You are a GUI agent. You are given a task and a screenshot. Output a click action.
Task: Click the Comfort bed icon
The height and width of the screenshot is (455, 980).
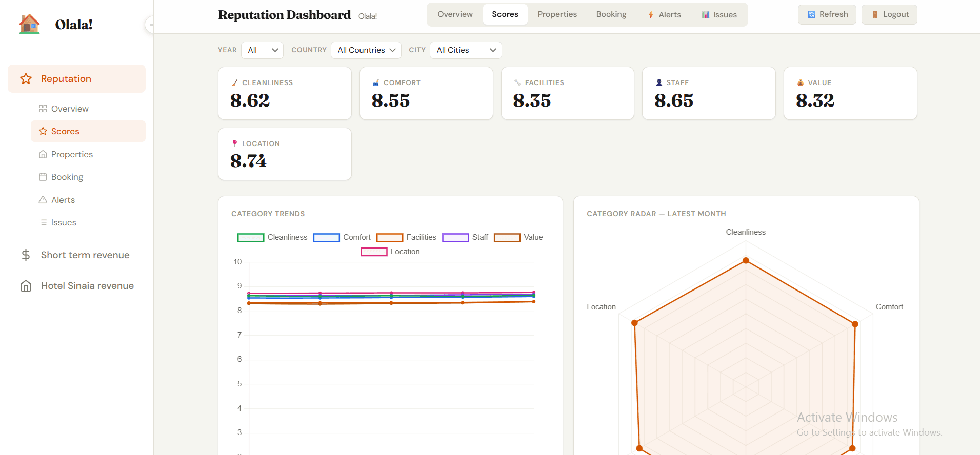coord(376,82)
